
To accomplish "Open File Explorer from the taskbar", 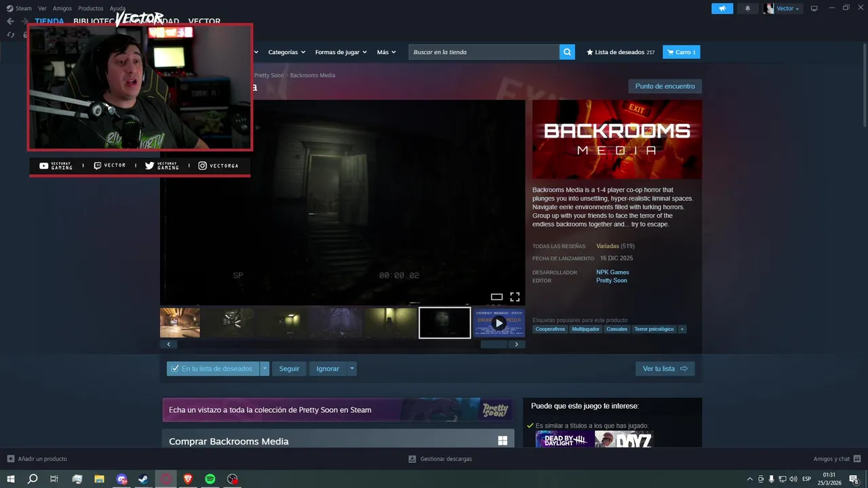I will (x=99, y=479).
